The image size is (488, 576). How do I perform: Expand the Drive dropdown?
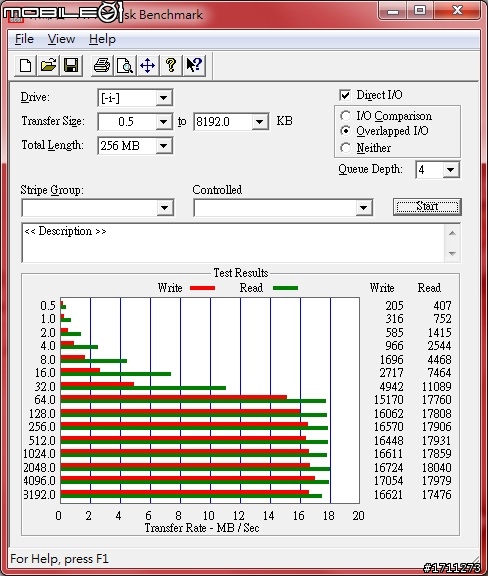164,98
